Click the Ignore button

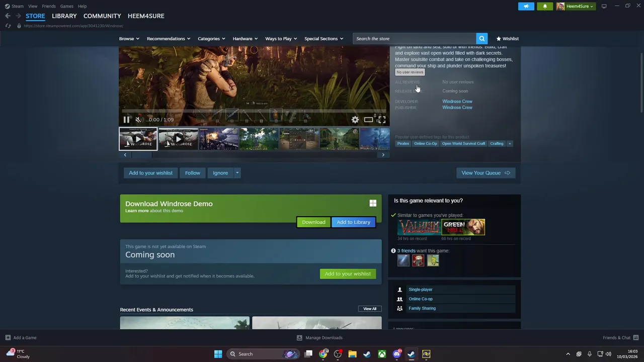pos(220,173)
